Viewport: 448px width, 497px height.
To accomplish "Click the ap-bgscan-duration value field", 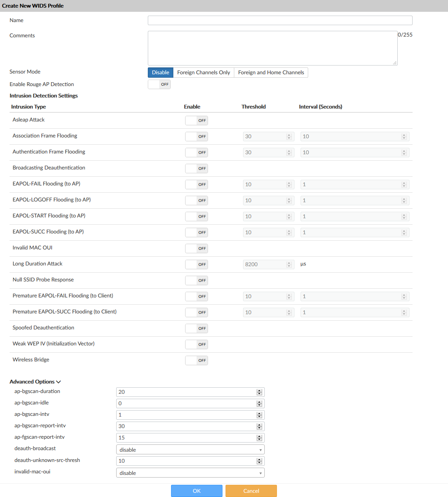I will (190, 392).
